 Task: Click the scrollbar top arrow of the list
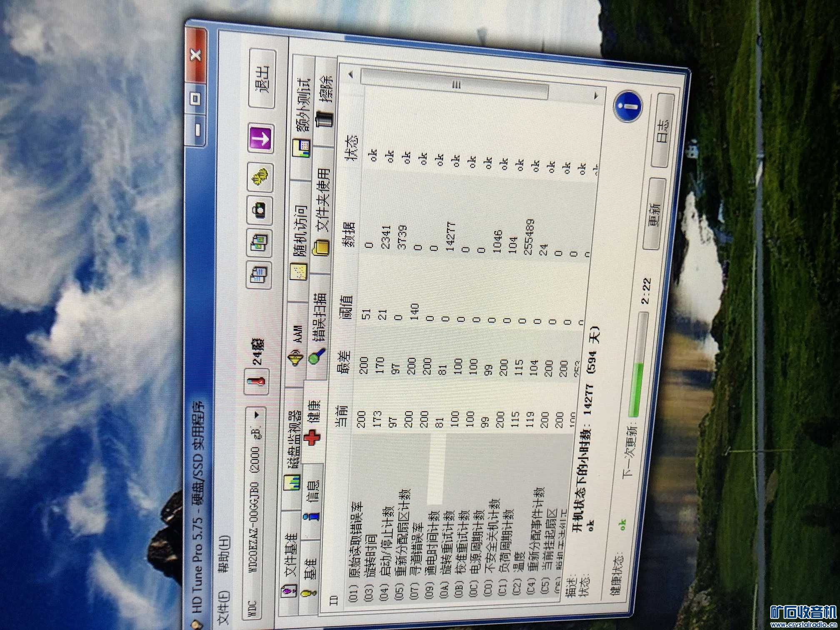351,74
